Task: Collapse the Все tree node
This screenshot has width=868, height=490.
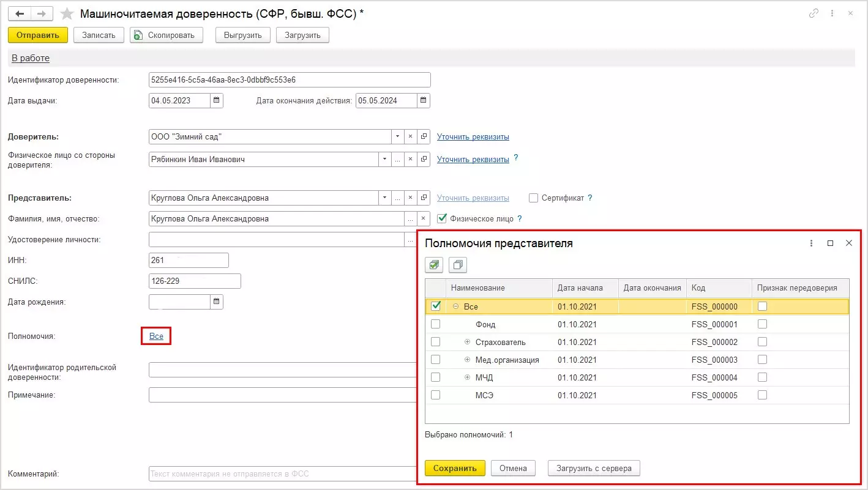Action: (455, 306)
